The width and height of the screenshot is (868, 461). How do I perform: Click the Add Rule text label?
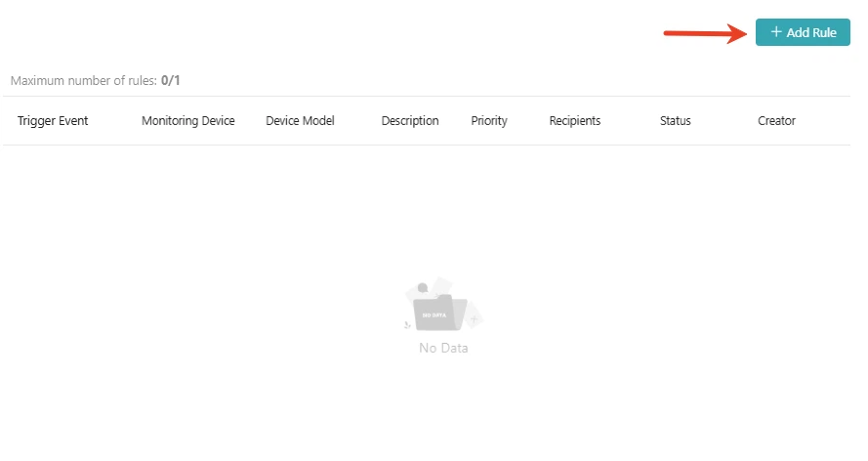[x=811, y=32]
